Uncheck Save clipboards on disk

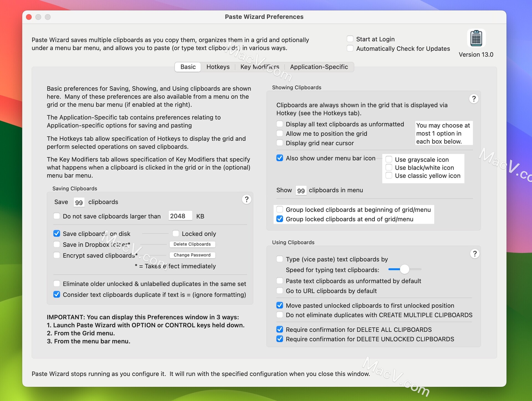coord(57,233)
